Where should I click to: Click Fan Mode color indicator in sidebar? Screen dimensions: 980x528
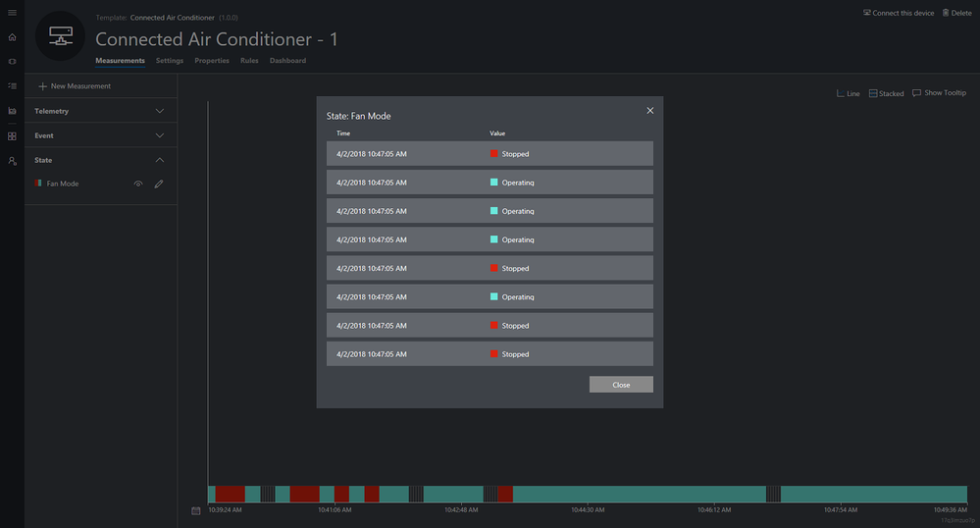[x=39, y=184]
